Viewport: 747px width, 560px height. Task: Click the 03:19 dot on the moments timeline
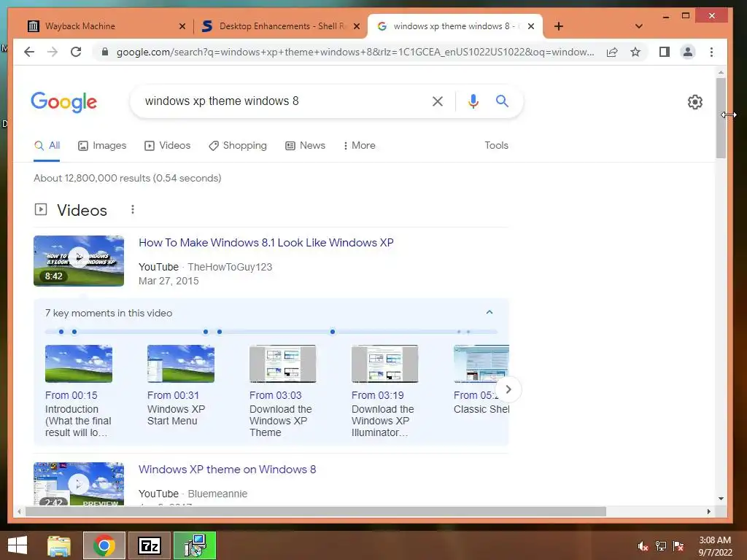click(219, 332)
